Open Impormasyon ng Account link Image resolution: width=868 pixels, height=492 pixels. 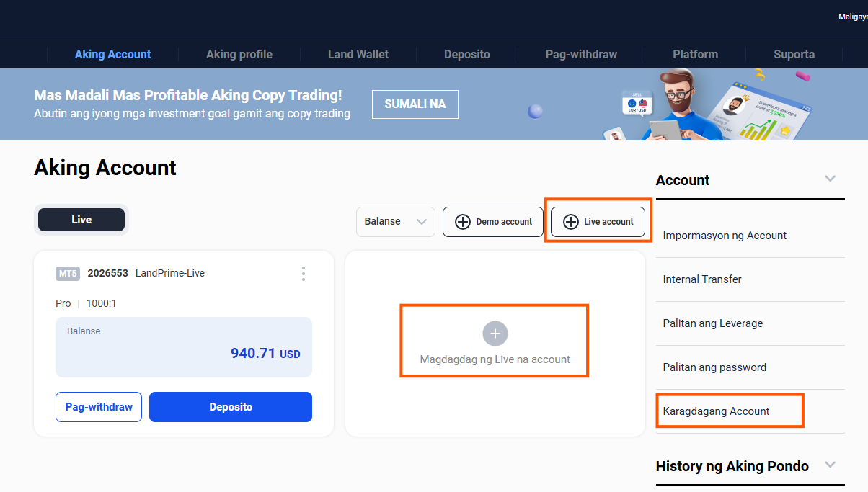[x=724, y=235]
